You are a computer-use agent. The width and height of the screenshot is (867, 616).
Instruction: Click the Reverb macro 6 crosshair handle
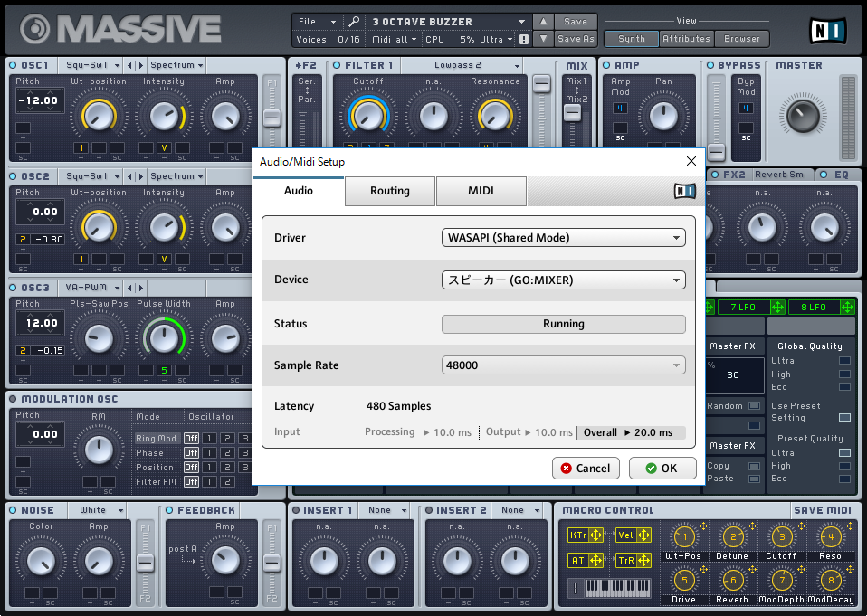click(x=752, y=569)
